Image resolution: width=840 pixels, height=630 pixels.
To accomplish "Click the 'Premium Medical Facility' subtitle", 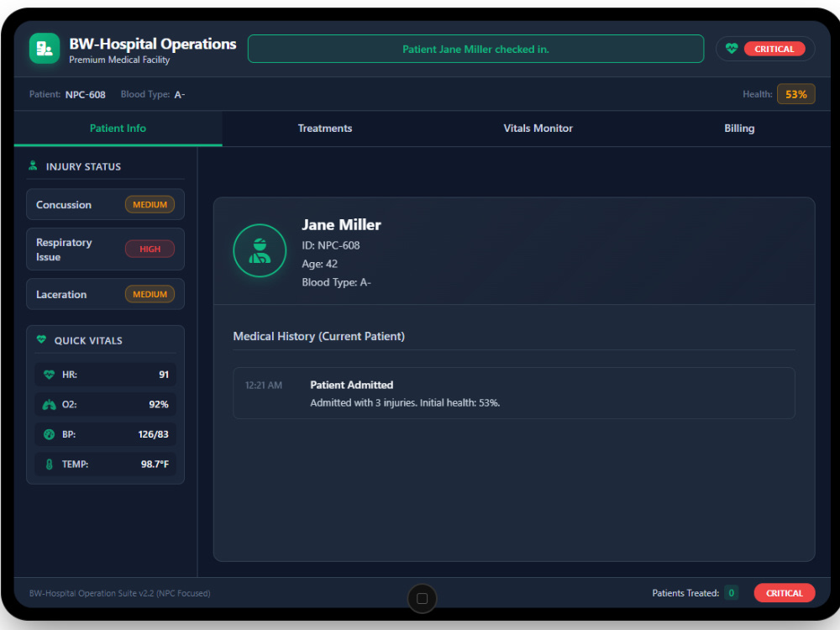I will click(x=119, y=60).
